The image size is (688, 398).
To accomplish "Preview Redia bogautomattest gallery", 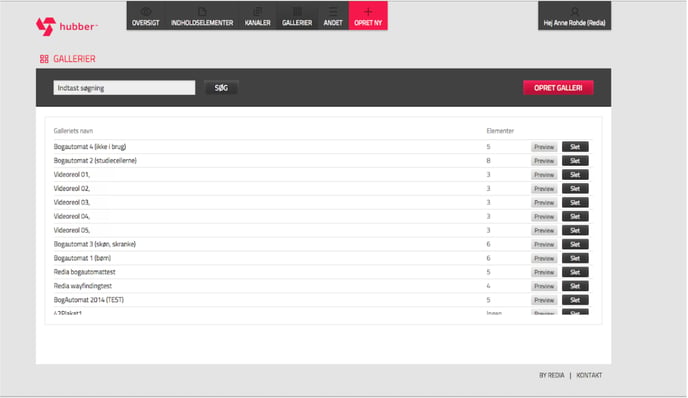I will point(544,273).
